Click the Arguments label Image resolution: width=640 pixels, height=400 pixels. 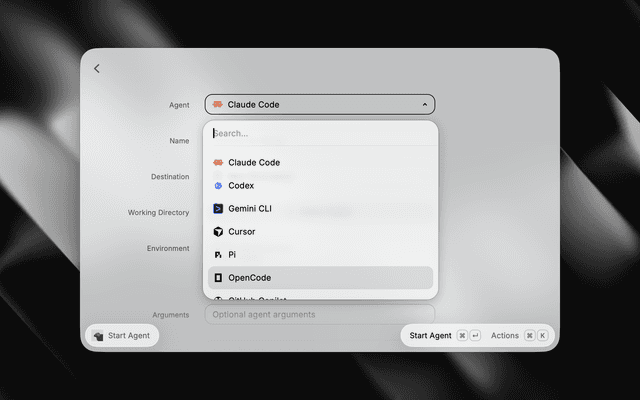tap(171, 315)
